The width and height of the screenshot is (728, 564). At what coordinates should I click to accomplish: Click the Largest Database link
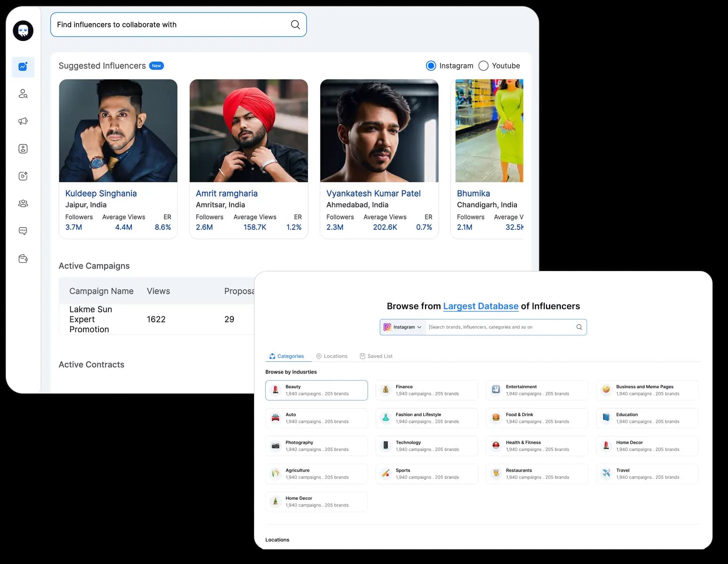(x=481, y=306)
